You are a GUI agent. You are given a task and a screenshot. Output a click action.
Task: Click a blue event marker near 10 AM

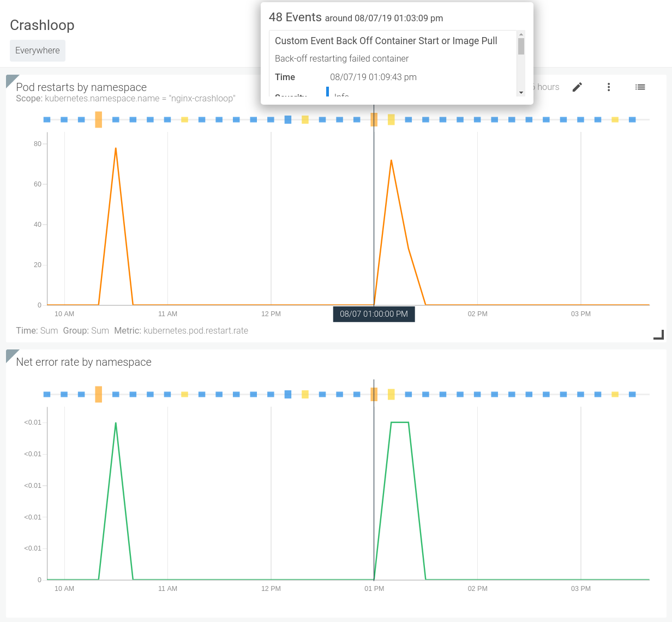[64, 119]
